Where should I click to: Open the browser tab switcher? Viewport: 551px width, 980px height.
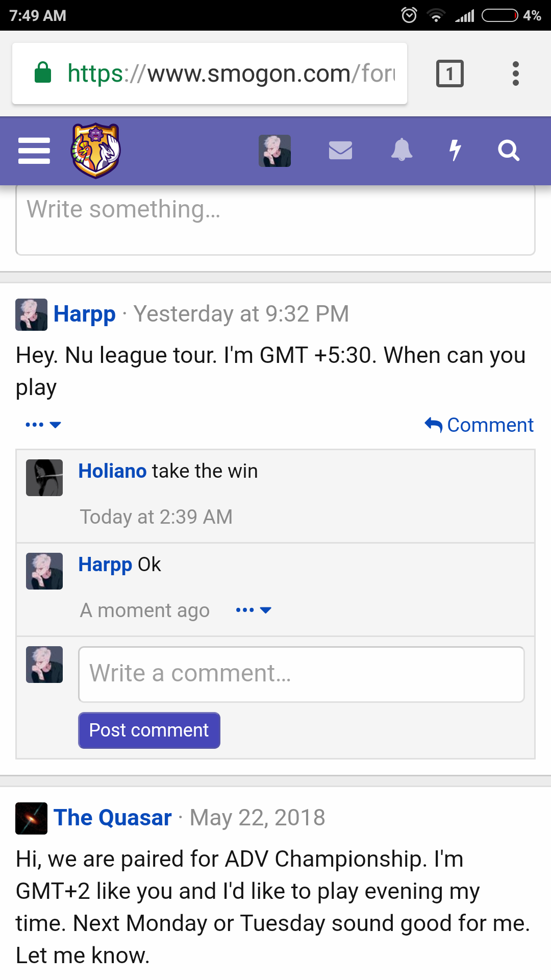tap(449, 73)
